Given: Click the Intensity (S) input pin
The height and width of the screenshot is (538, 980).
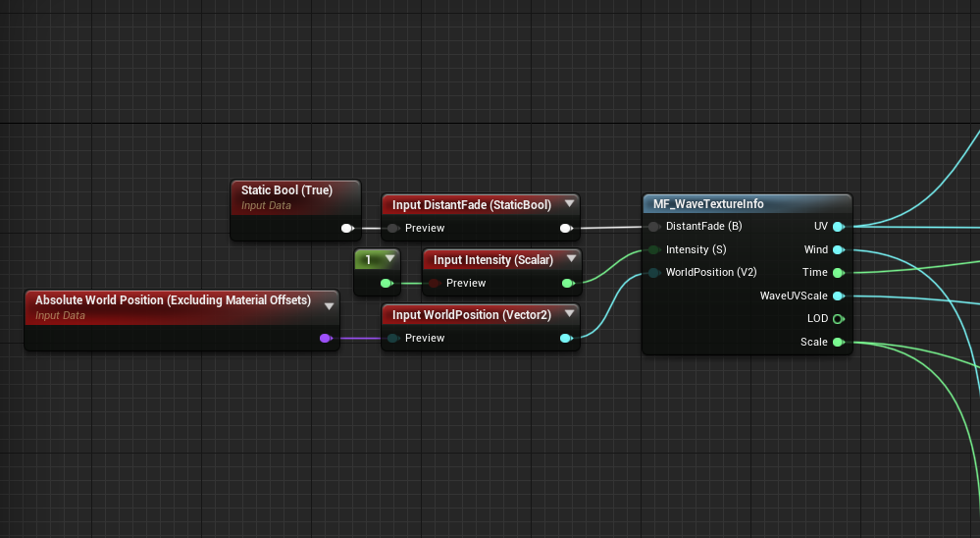Looking at the screenshot, I should click(x=654, y=249).
